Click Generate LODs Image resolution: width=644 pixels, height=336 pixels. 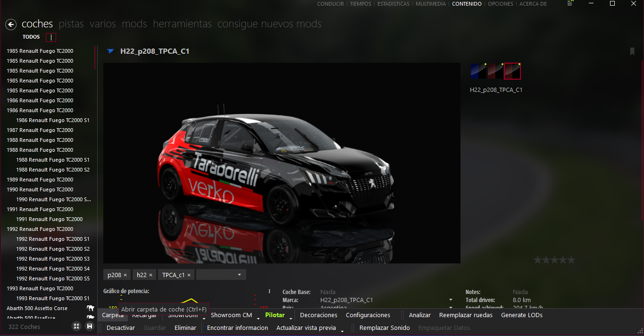[x=522, y=315]
